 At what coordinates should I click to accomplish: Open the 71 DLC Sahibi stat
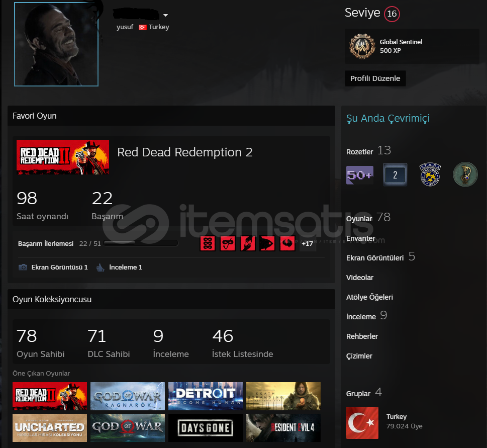click(109, 343)
